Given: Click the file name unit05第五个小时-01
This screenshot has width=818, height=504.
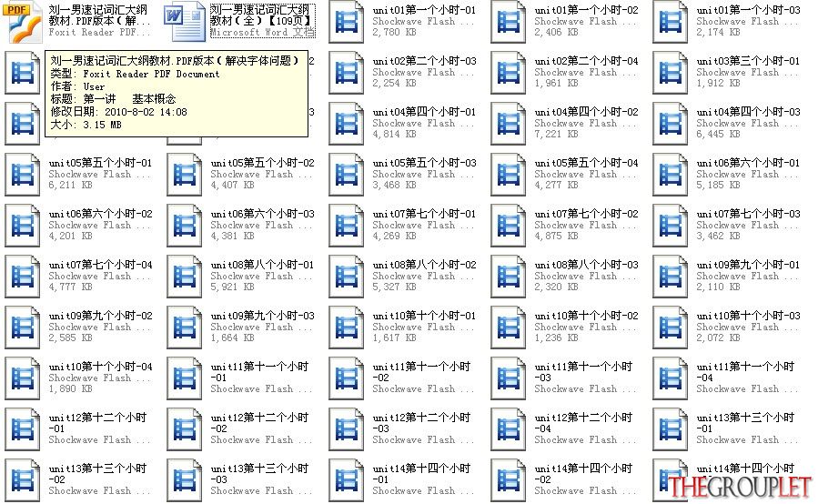Looking at the screenshot, I should 100,163.
